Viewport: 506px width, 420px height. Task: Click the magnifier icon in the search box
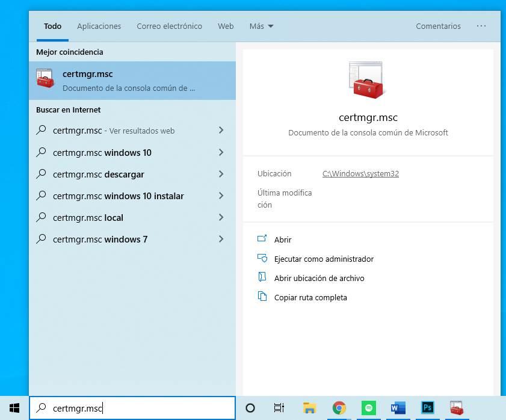41,408
